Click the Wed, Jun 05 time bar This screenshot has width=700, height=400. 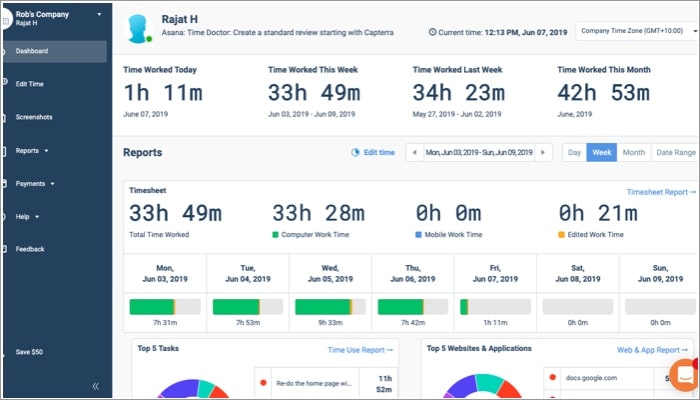pyautogui.click(x=329, y=306)
